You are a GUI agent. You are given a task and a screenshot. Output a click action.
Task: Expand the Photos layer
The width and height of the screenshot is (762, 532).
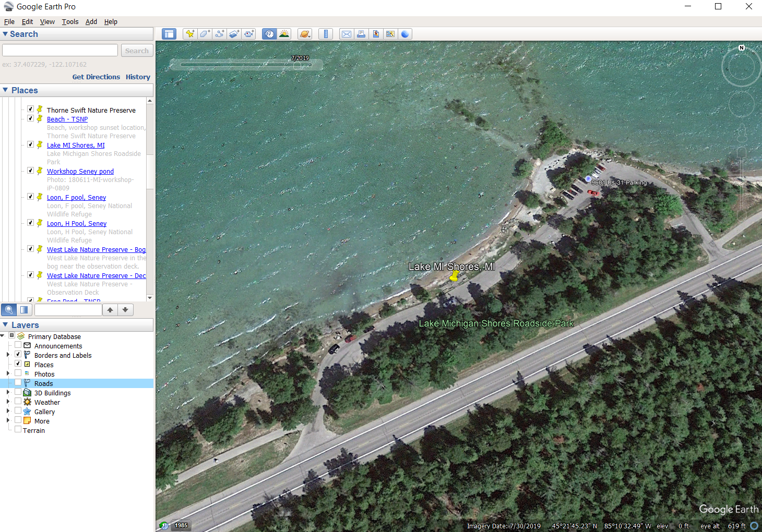point(8,373)
